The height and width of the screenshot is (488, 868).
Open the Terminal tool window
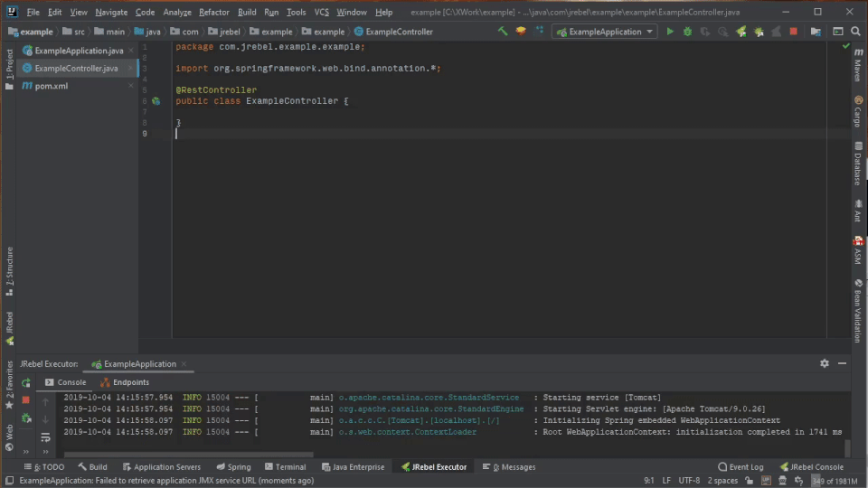coord(285,467)
